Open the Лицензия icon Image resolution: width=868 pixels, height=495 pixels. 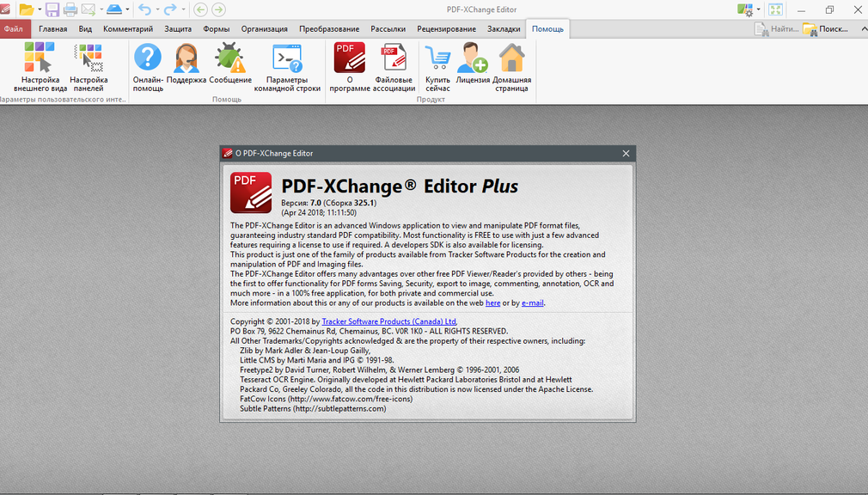click(473, 64)
